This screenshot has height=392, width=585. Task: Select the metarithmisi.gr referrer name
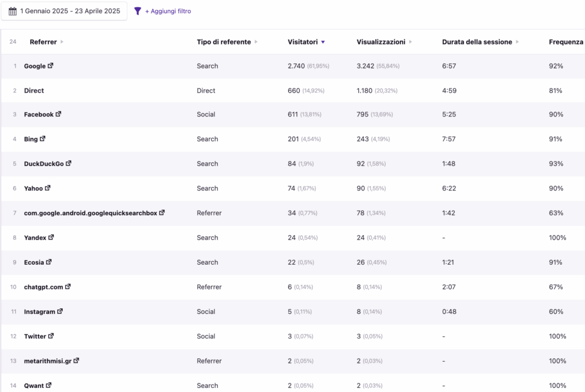click(x=48, y=361)
